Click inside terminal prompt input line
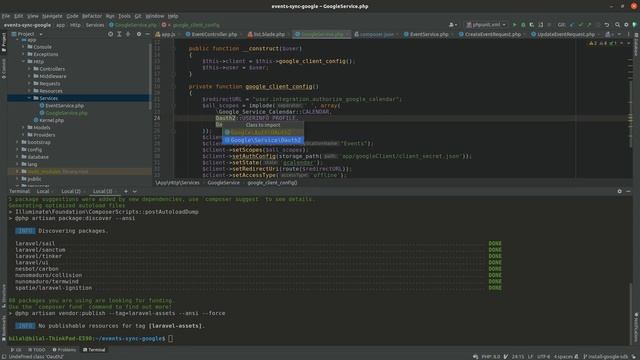Image resolution: width=640 pixels, height=360 pixels. click(171, 338)
